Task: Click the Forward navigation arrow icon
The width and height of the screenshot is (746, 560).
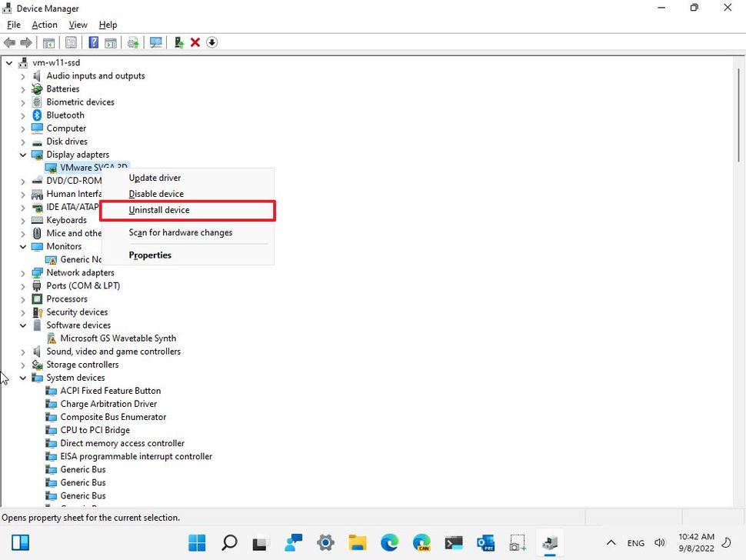Action: point(25,42)
